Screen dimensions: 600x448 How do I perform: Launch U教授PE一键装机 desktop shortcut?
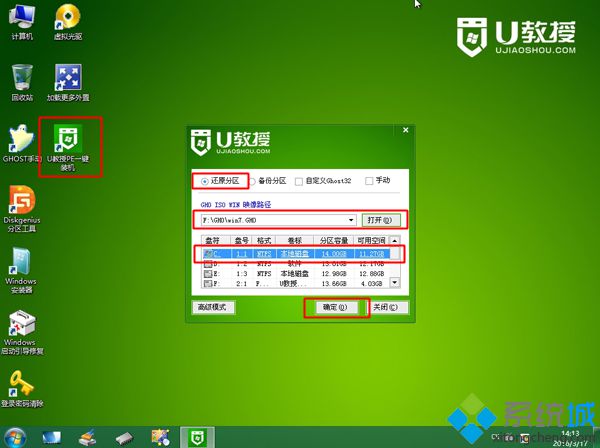[68, 147]
